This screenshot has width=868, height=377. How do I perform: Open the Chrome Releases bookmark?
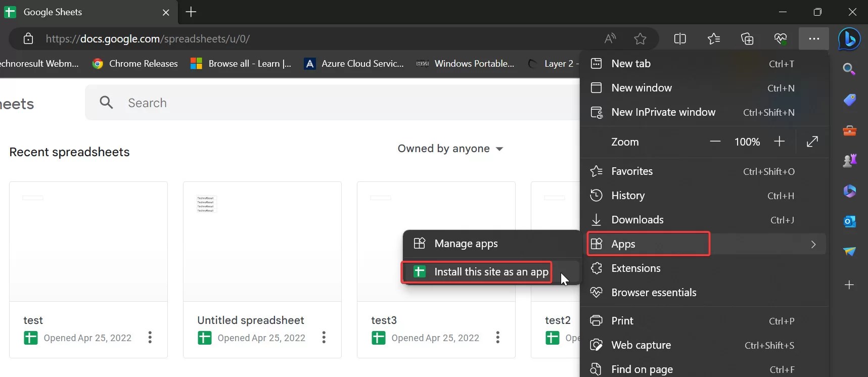(x=135, y=64)
